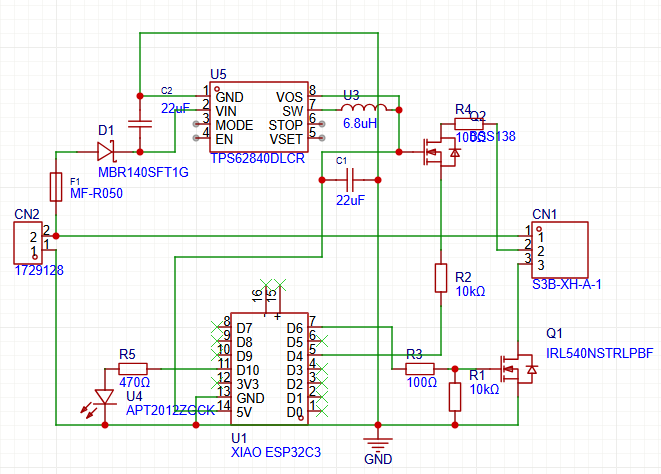The height and width of the screenshot is (474, 661).
Task: Click the R2 resistor body
Action: (441, 278)
